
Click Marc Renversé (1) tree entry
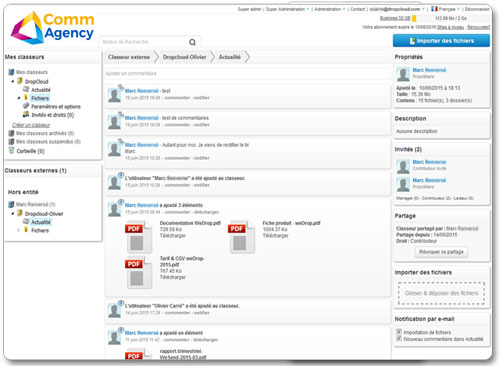(35, 204)
